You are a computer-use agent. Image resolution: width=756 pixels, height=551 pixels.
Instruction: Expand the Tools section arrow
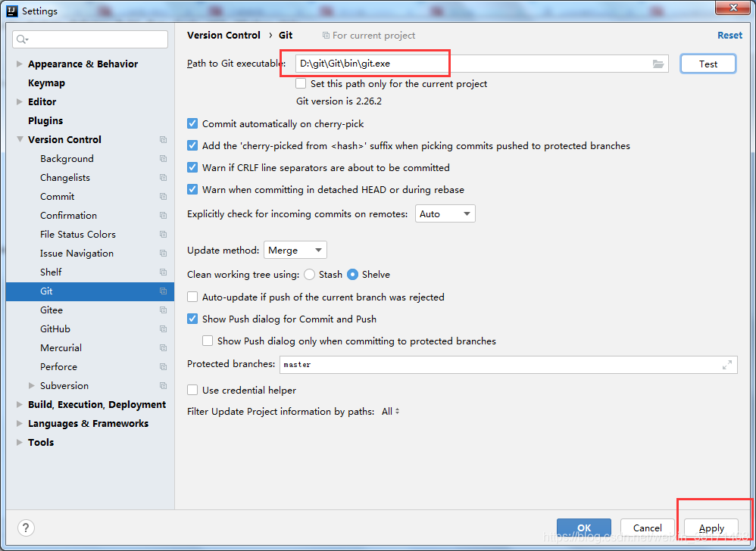pyautogui.click(x=20, y=442)
